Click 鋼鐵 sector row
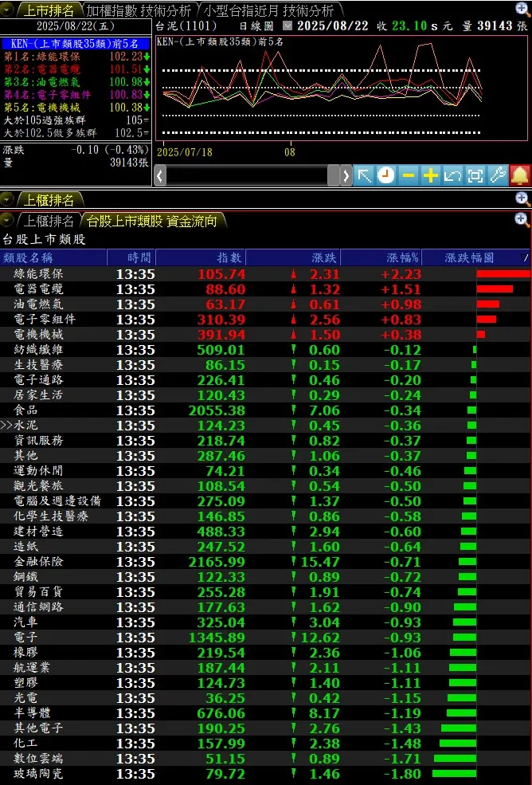Screen dimensions: 532x785 point(265,577)
